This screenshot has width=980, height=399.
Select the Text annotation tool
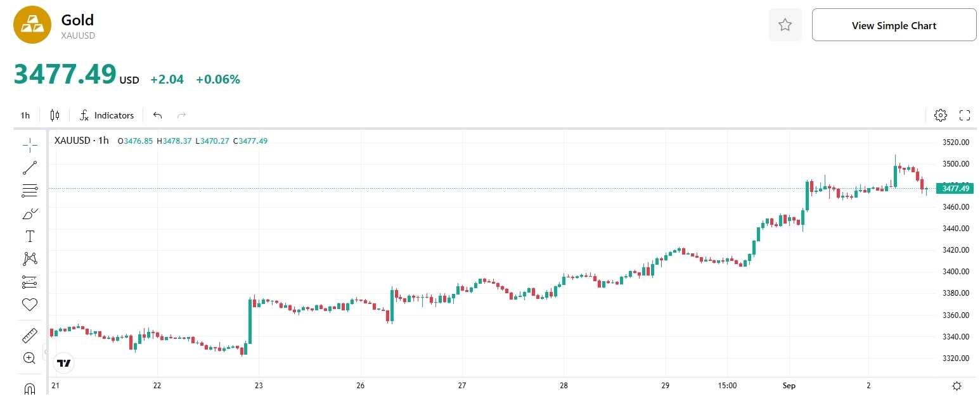(29, 236)
